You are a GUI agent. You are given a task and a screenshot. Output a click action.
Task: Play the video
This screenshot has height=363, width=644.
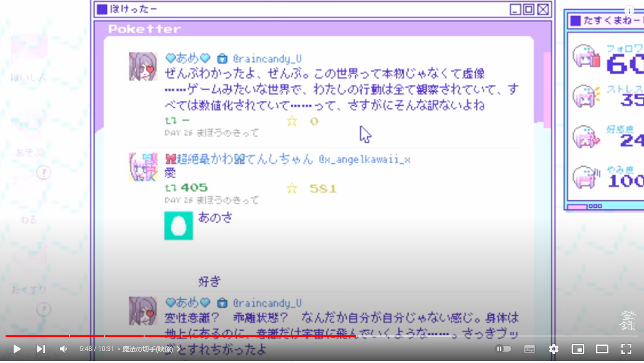[17, 349]
